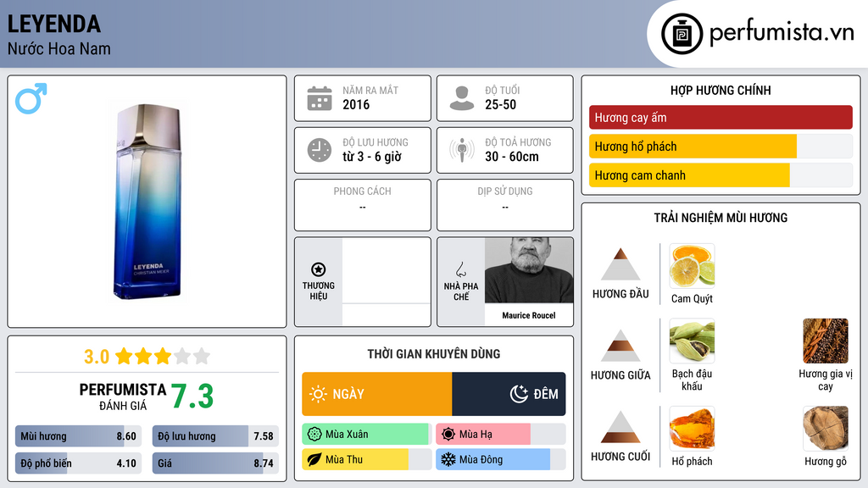868x488 pixels.
Task: Click the PHONG CÁCH style card
Action: (363, 205)
